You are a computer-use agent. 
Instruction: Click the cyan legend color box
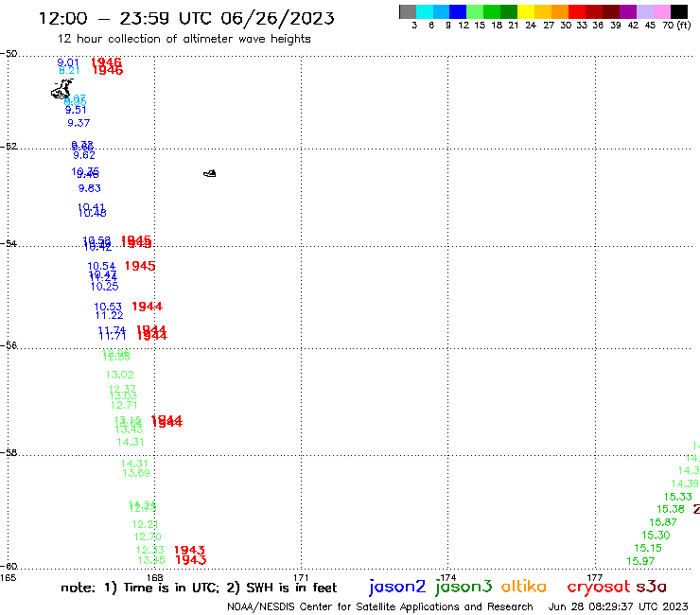pos(425,11)
